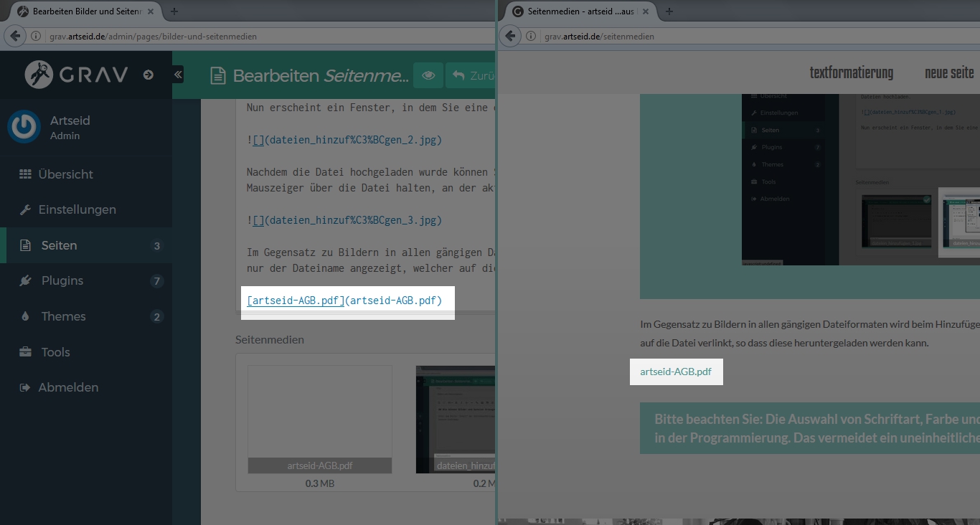Open Übersicht in the sidebar
This screenshot has width=980, height=525.
[65, 174]
